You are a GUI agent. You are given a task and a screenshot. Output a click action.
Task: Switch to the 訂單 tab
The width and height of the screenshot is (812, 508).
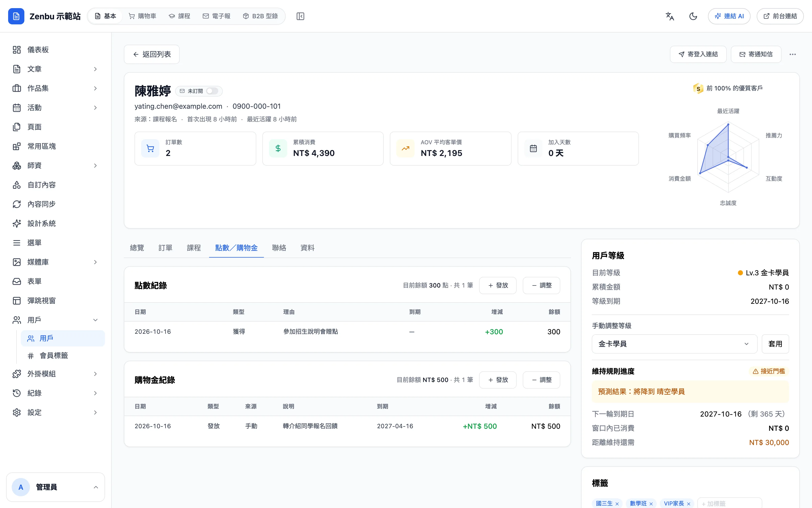point(165,248)
